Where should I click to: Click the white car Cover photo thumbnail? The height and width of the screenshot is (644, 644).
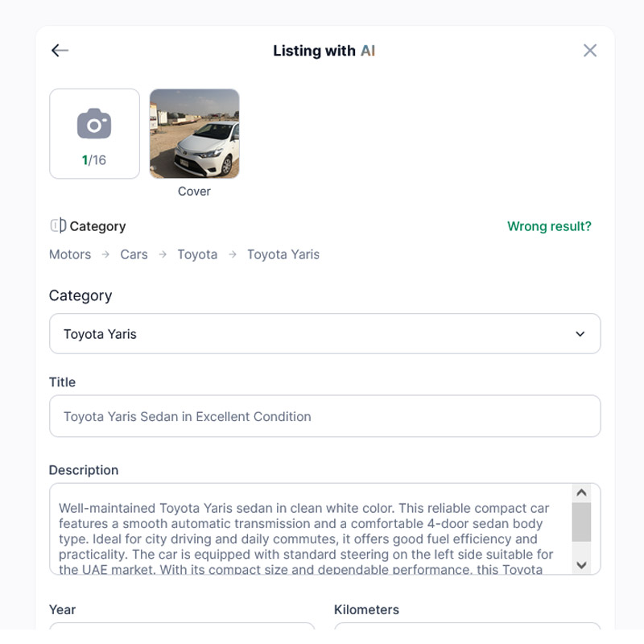click(x=194, y=133)
